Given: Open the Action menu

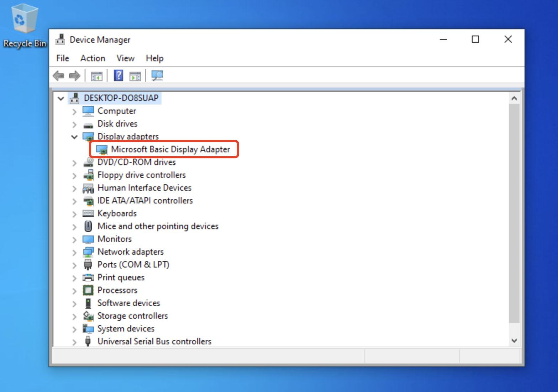Looking at the screenshot, I should [93, 58].
